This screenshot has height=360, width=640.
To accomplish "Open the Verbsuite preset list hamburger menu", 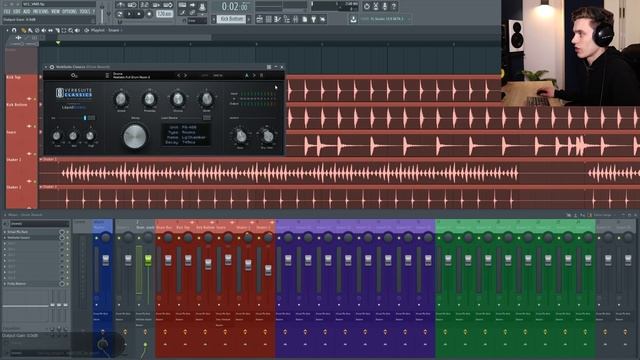I will 107,76.
